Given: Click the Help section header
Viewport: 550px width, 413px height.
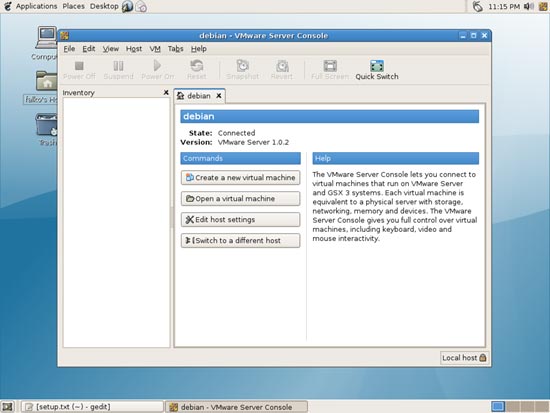Looking at the screenshot, I should pos(396,158).
